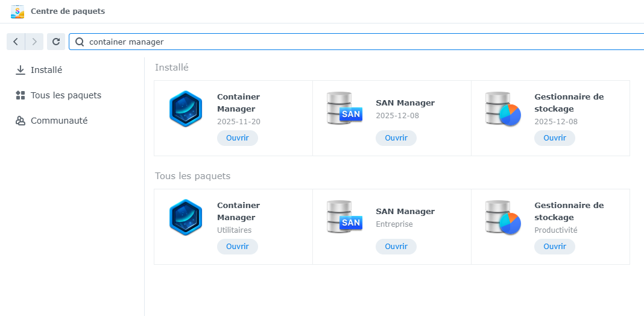Click Ouvrir under Gestionnaire de stockage Productivité

click(x=555, y=247)
